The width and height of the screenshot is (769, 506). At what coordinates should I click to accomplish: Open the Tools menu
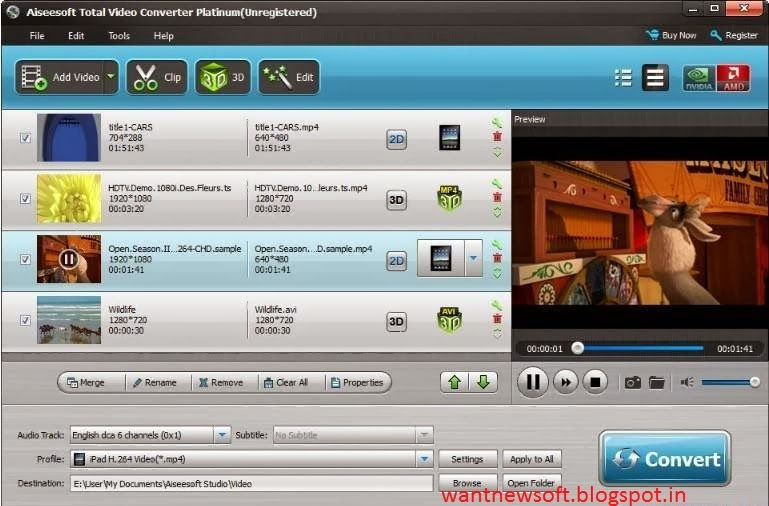(x=119, y=36)
